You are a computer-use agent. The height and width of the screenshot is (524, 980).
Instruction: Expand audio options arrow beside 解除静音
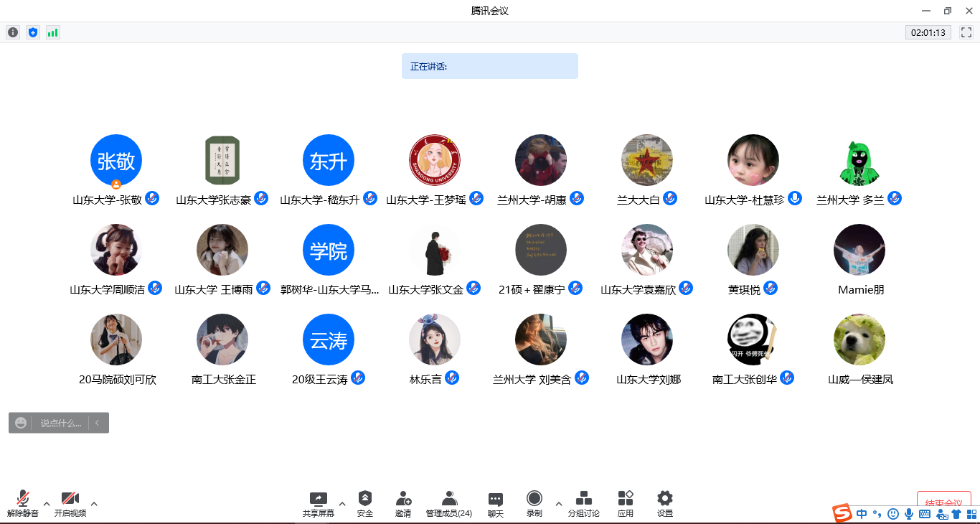pyautogui.click(x=47, y=503)
